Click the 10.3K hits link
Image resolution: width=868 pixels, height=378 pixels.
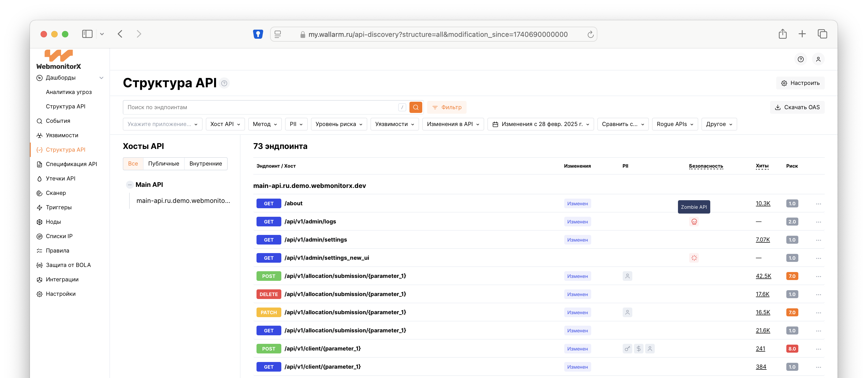pyautogui.click(x=763, y=203)
